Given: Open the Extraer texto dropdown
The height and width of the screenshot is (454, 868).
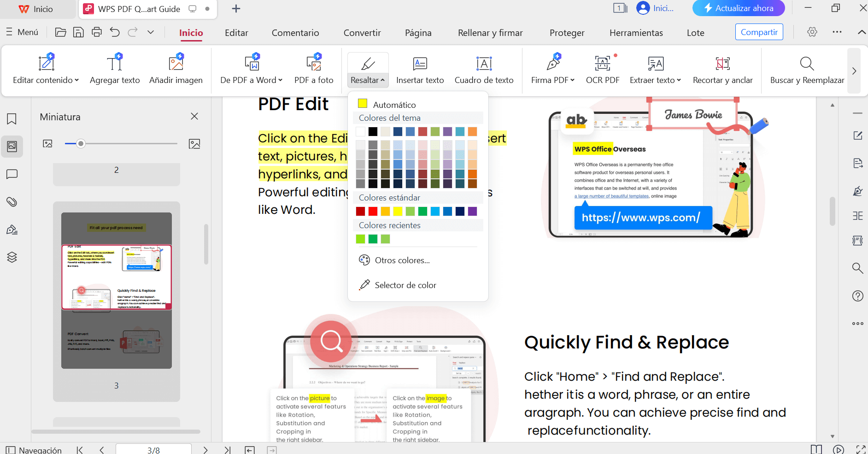Looking at the screenshot, I should click(679, 80).
